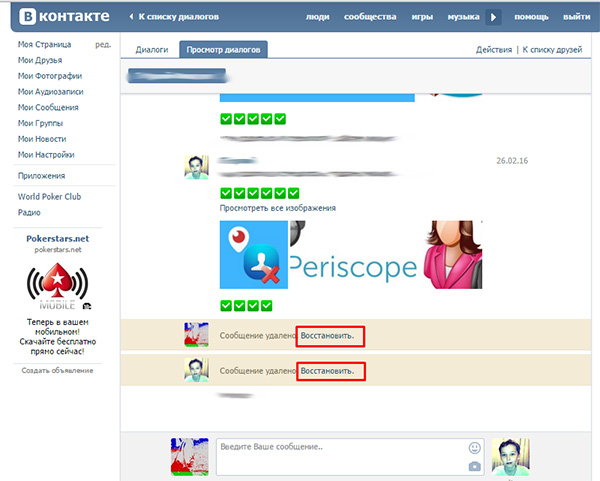Viewport: 600px width, 481px height.
Task: Open the Действия actions menu
Action: pos(494,49)
